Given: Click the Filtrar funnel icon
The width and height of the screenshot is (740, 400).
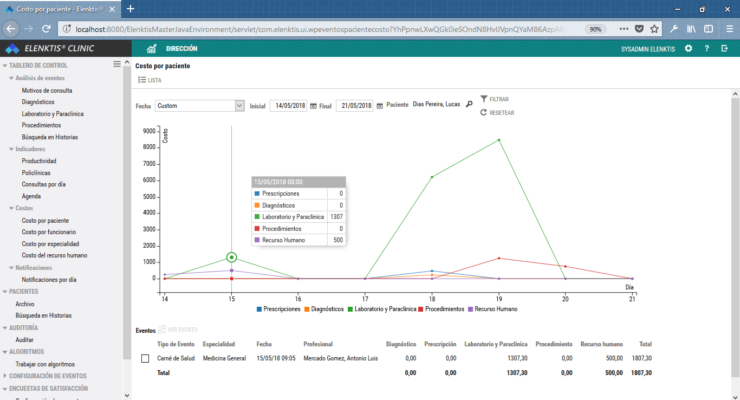Looking at the screenshot, I should pyautogui.click(x=485, y=100).
